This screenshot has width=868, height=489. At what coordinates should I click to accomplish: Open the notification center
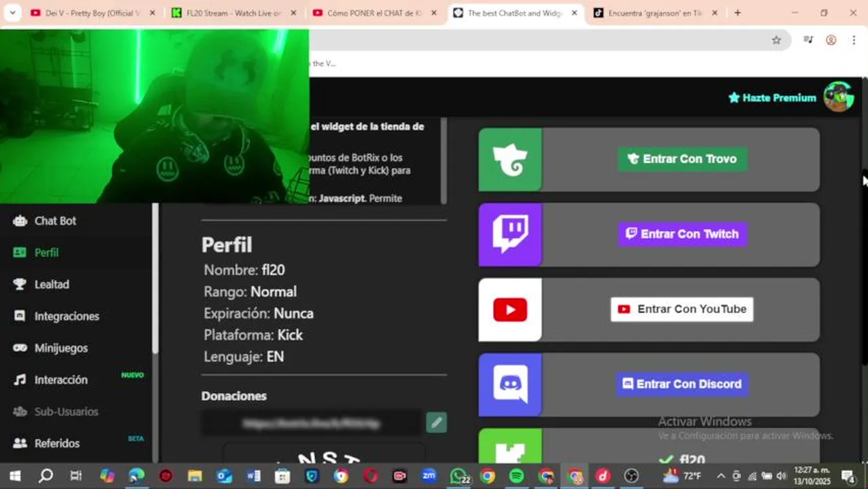(x=848, y=476)
